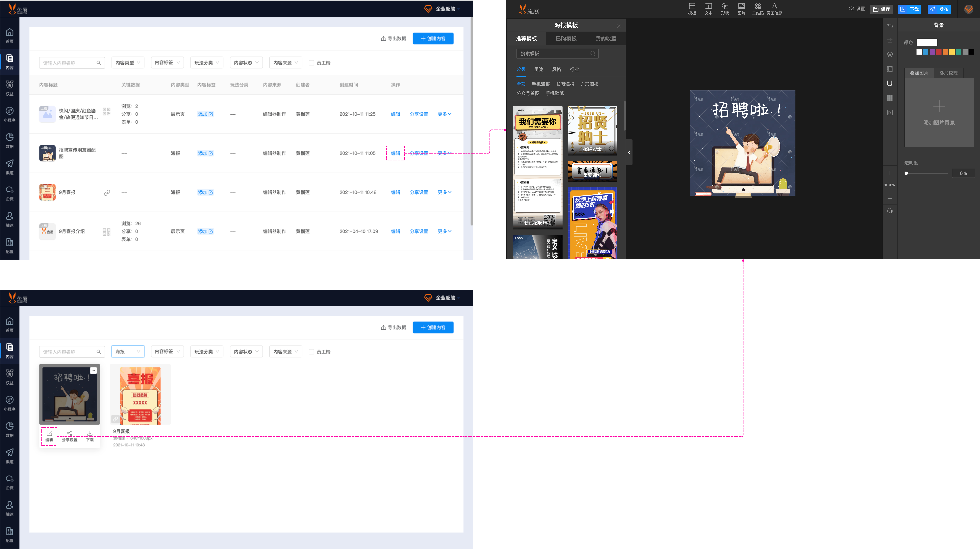Open 企微 icon in the bottom gallery window sidebar

[10, 482]
